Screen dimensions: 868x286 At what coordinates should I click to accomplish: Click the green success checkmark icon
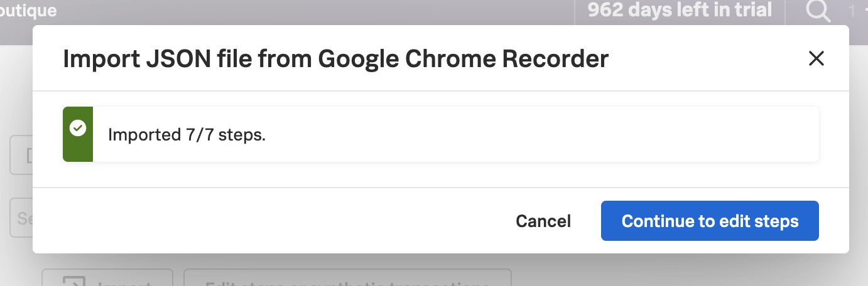(78, 129)
